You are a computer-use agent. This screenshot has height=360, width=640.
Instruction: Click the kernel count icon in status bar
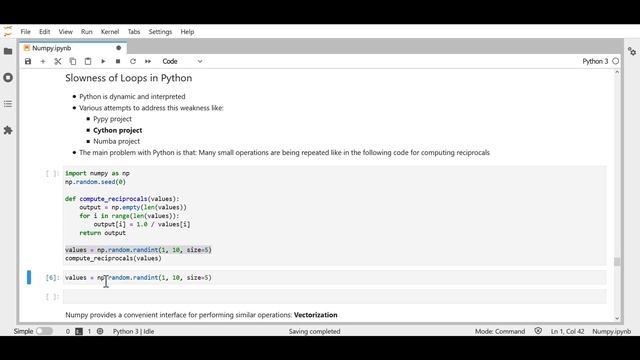100,331
